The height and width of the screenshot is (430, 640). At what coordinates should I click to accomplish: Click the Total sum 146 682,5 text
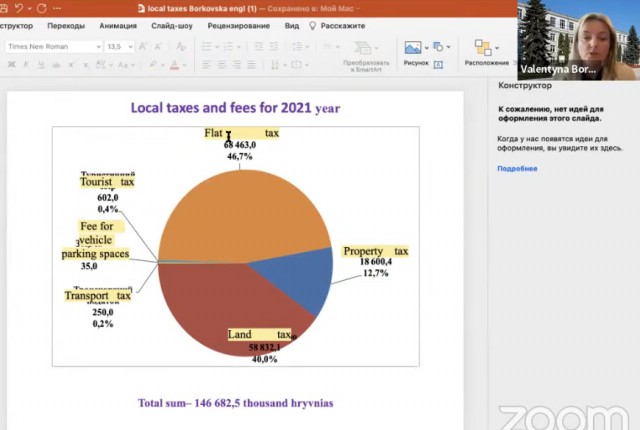point(236,403)
